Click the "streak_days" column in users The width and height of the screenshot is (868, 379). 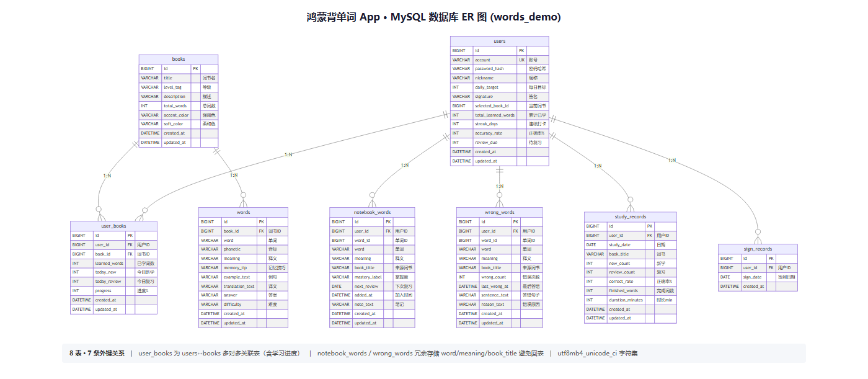click(x=500, y=124)
